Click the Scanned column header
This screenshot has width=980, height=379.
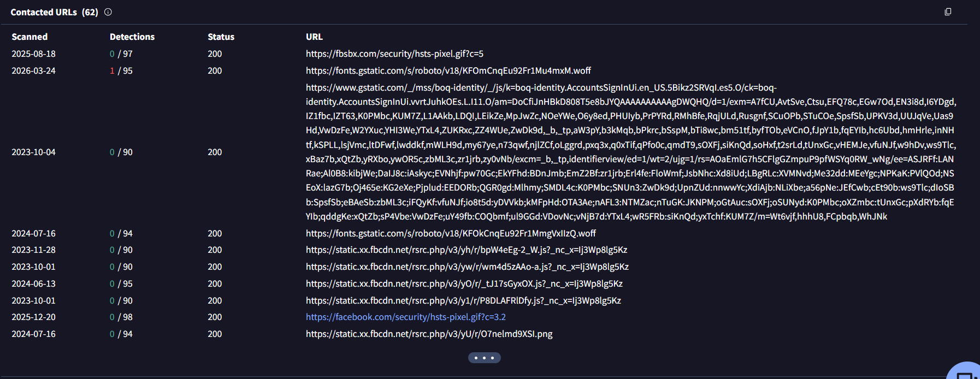[x=29, y=37]
